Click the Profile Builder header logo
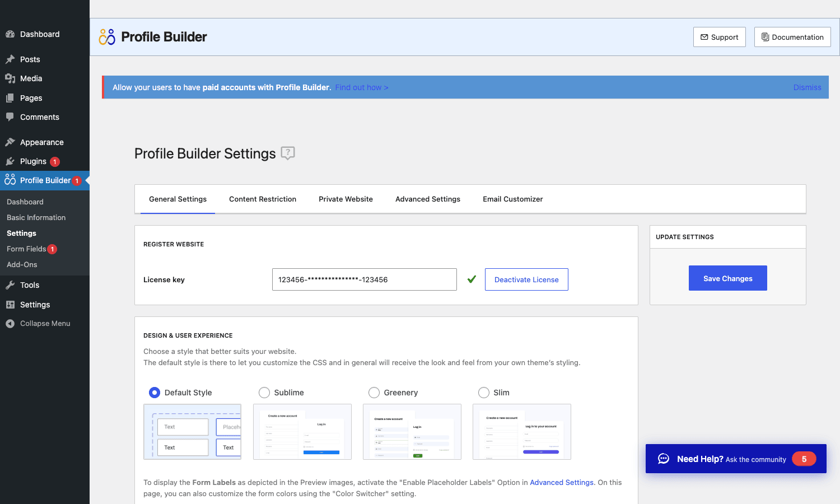 point(107,37)
